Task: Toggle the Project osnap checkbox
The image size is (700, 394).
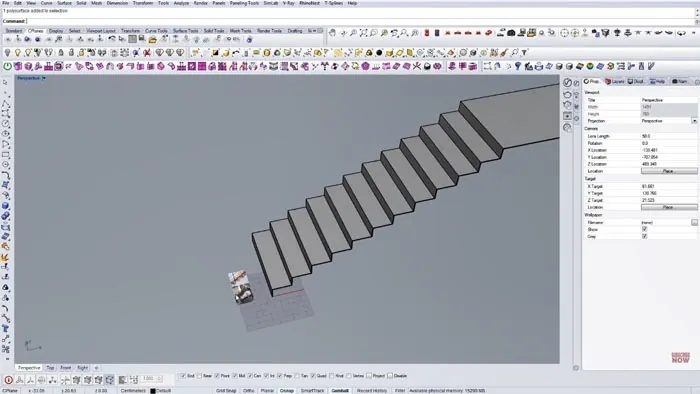Action: click(369, 376)
